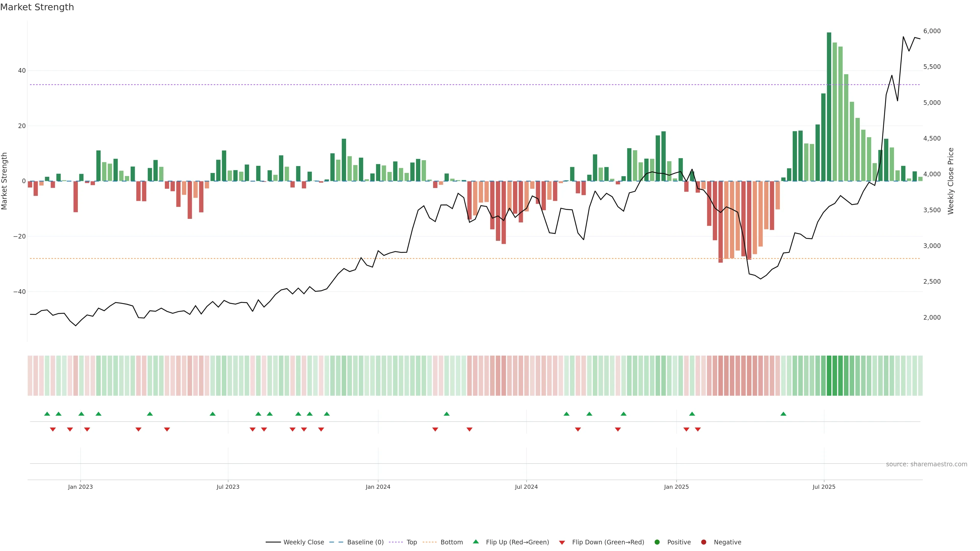
Task: Click the rightmost red flip-down triangle marker
Action: pyautogui.click(x=698, y=429)
